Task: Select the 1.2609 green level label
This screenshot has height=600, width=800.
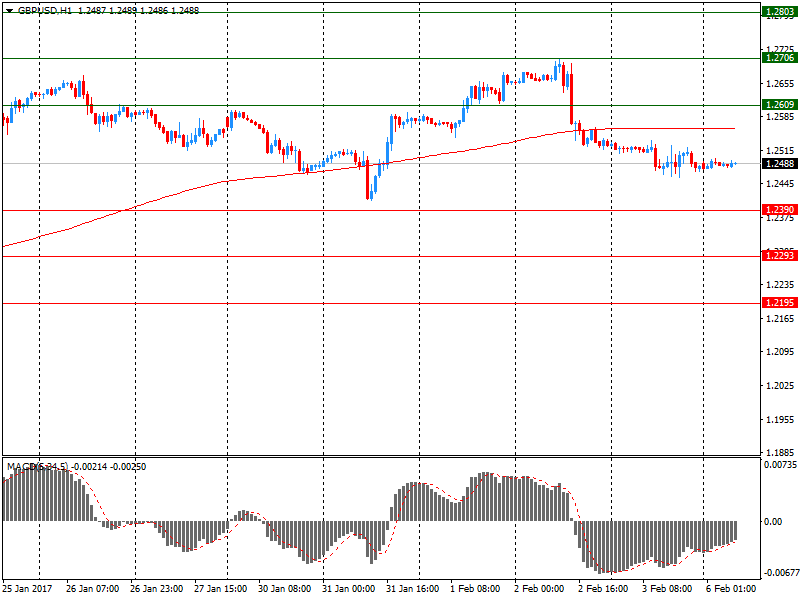Action: tap(780, 105)
